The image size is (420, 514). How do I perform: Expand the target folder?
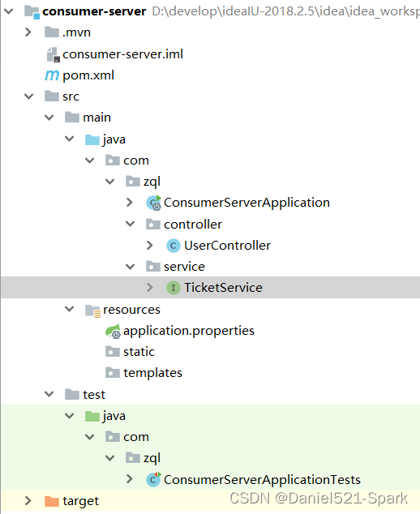click(x=28, y=500)
